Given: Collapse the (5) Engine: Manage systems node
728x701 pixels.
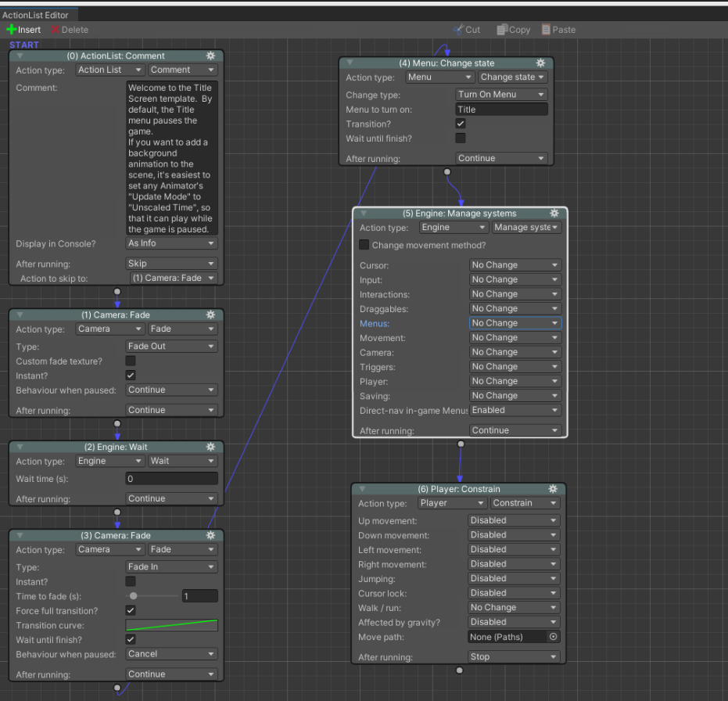Looking at the screenshot, I should click(364, 214).
